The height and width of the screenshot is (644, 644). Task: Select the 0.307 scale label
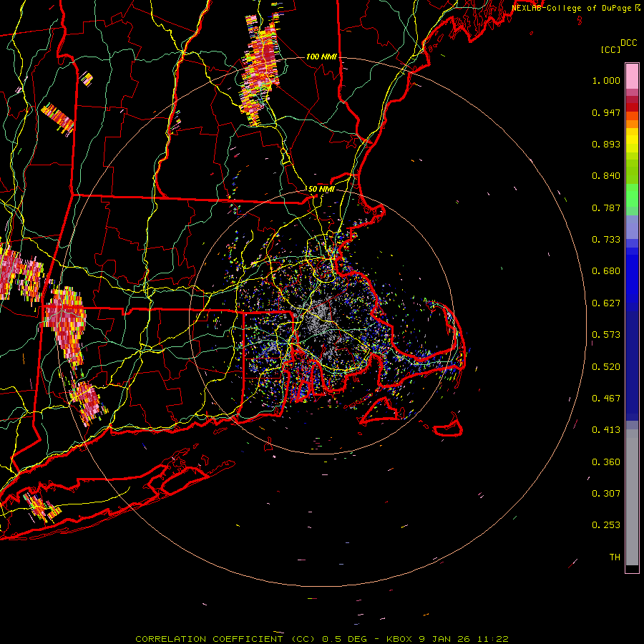point(606,494)
